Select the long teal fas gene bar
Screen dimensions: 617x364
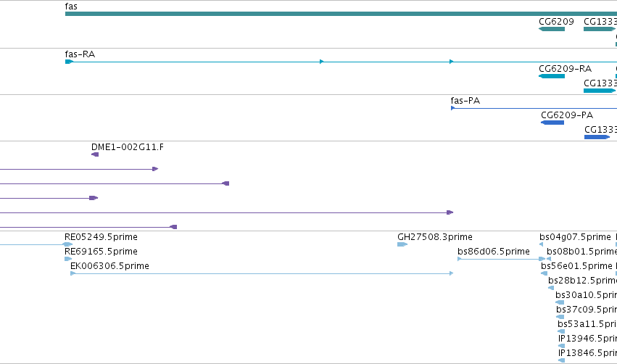tap(341, 14)
